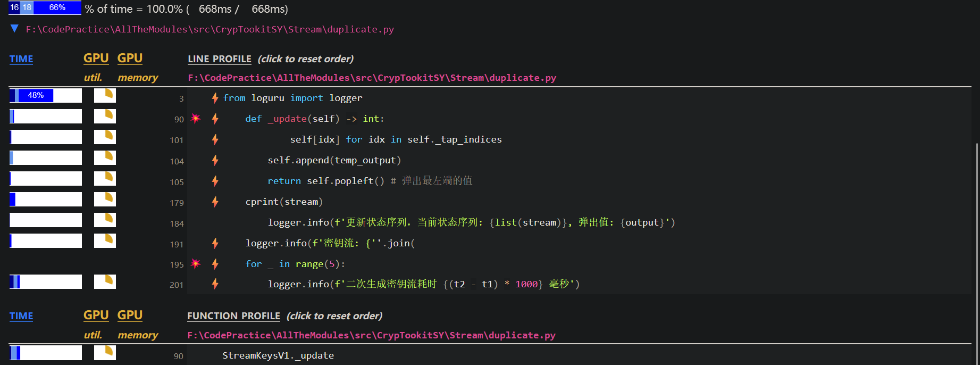Click the 66% time breakdown bar at top
This screenshot has width=980, height=365.
click(x=57, y=7)
